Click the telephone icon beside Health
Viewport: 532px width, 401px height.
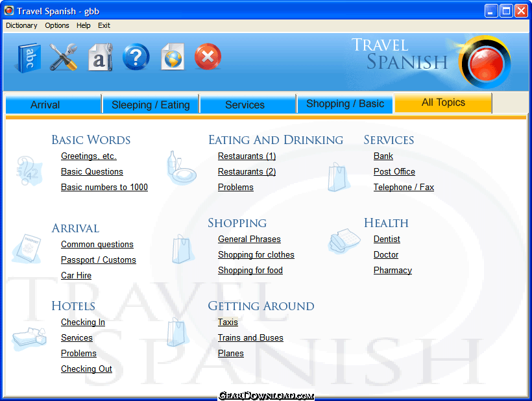[344, 241]
